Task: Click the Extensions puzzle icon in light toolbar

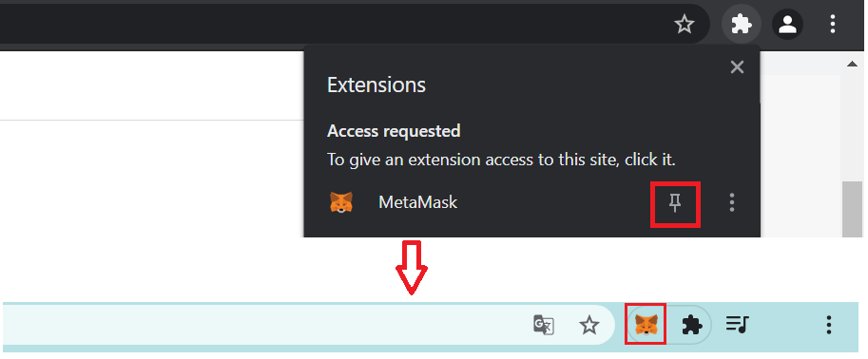Action: [691, 325]
